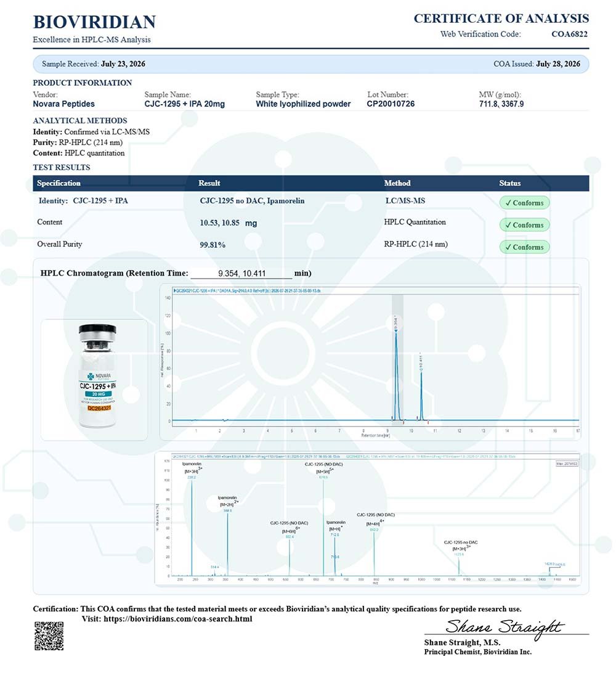
Task: Select MW value 711.8, 3367.9
Action: 501,104
